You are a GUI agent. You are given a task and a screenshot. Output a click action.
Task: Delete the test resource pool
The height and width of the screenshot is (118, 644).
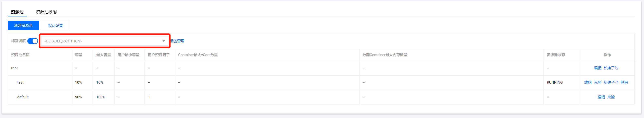pyautogui.click(x=624, y=82)
